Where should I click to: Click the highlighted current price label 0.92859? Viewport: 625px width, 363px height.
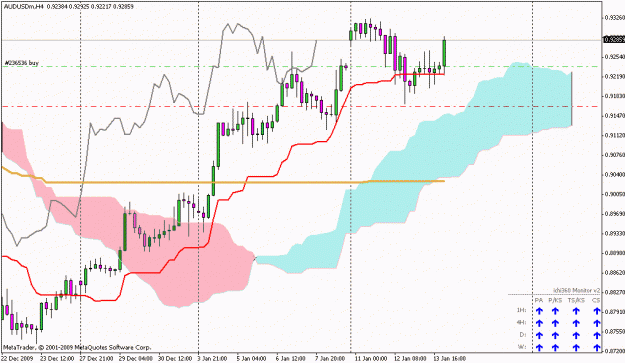(613, 39)
